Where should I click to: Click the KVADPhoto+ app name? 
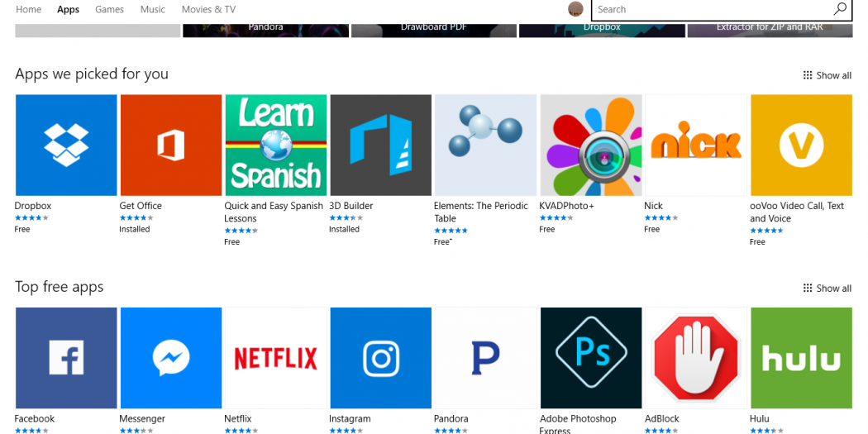(566, 205)
